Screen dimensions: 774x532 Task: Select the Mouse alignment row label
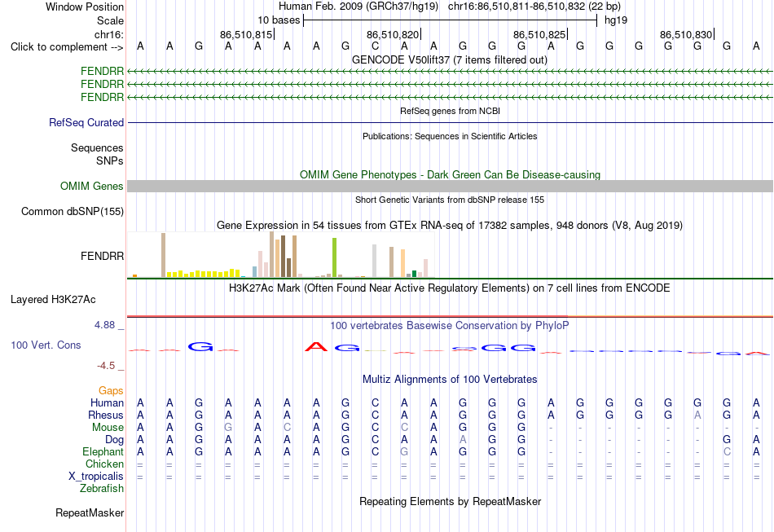[108, 428]
